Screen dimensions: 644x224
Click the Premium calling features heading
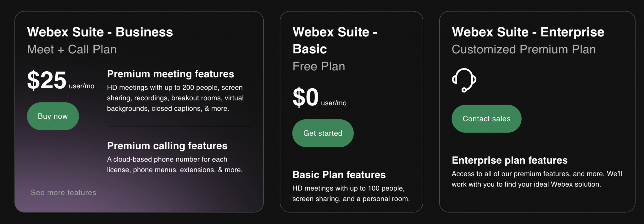pyautogui.click(x=167, y=145)
